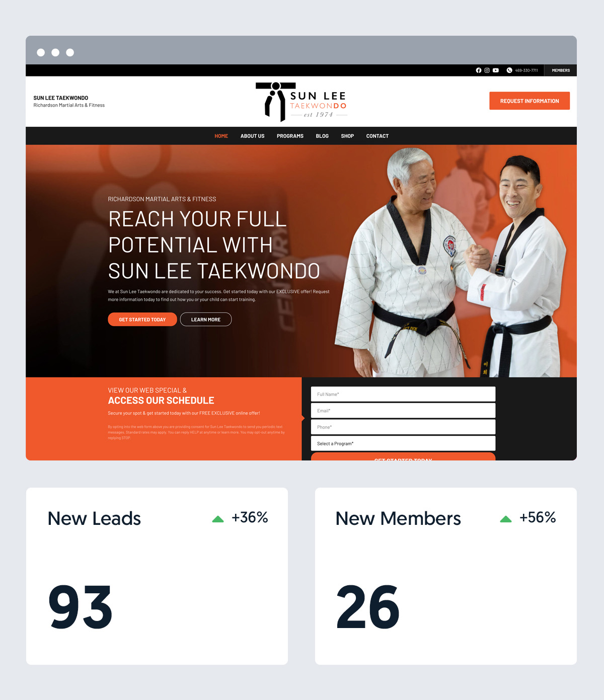Click the phone icon beside 469-330-7711

point(509,70)
